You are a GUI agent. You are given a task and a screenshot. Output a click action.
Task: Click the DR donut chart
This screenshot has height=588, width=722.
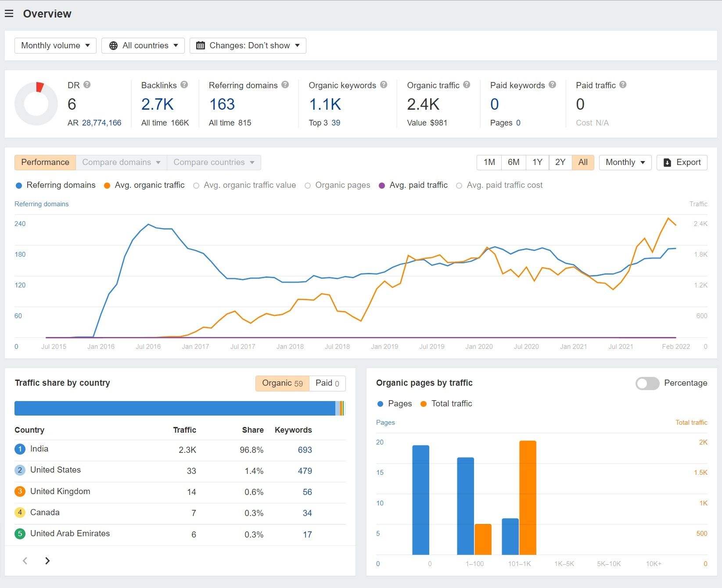click(36, 104)
